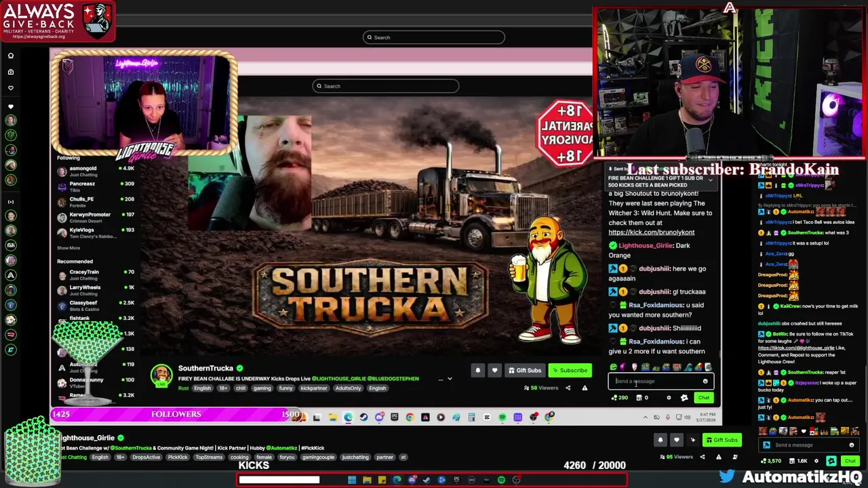The height and width of the screenshot is (488, 868).
Task: Open Browse icon in outer Kick sidebar
Action: tap(11, 72)
